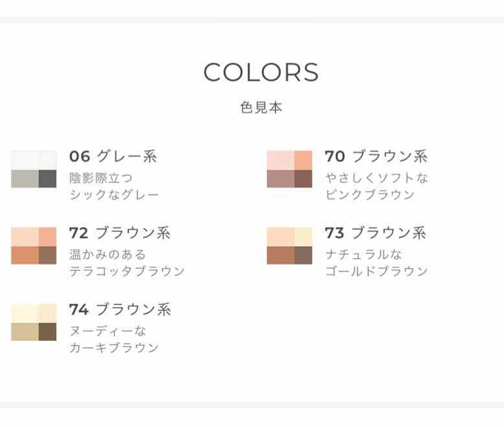Click the 色見本 subtitle text
Screen dimensions: 504x427
point(261,108)
